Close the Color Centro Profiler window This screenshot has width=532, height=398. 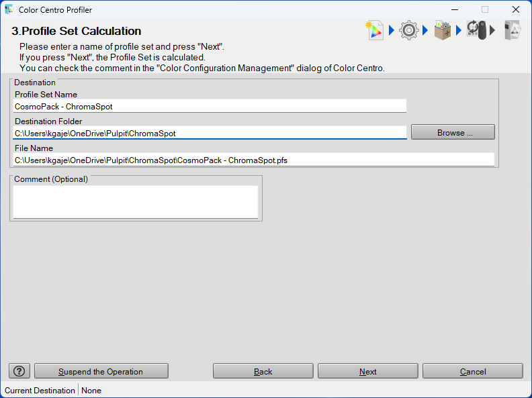(x=516, y=10)
